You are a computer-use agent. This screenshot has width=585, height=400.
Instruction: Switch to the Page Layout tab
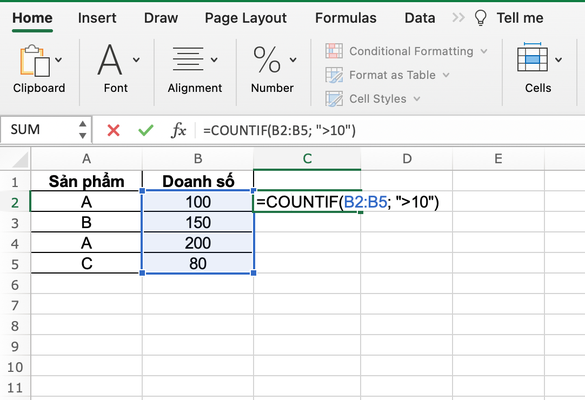pos(245,18)
